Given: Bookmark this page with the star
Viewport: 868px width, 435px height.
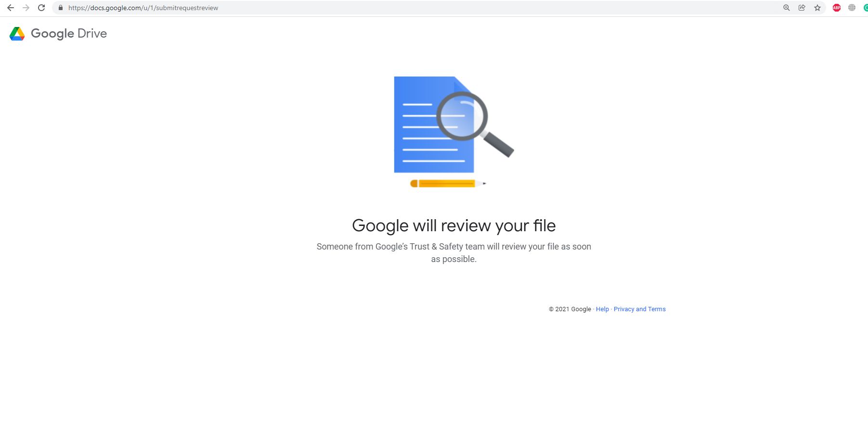Looking at the screenshot, I should click(x=817, y=8).
